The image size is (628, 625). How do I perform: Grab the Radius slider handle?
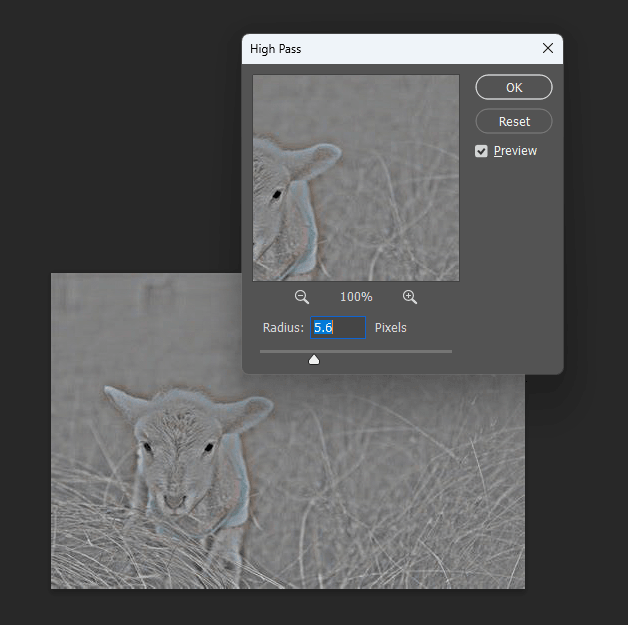click(314, 360)
